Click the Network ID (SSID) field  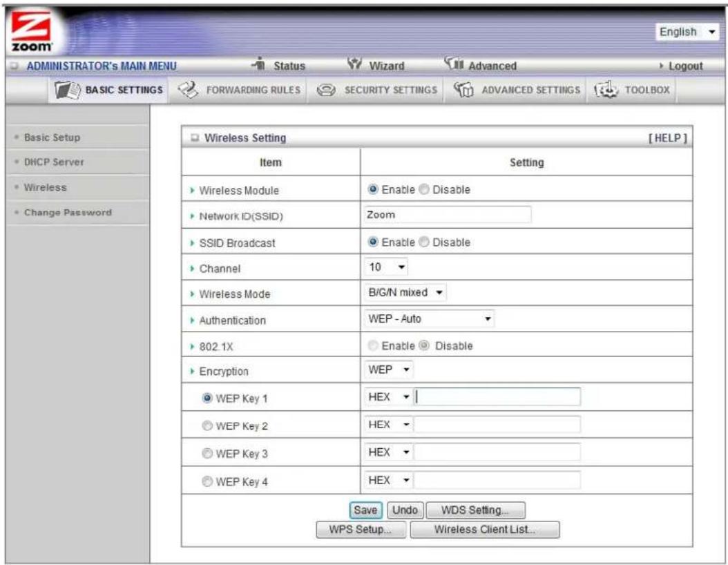[x=448, y=215]
